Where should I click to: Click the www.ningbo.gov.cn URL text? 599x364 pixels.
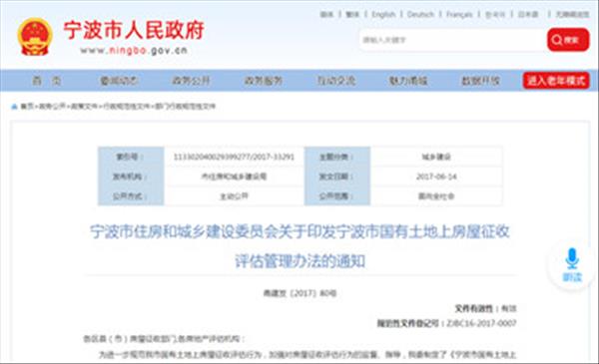click(134, 51)
